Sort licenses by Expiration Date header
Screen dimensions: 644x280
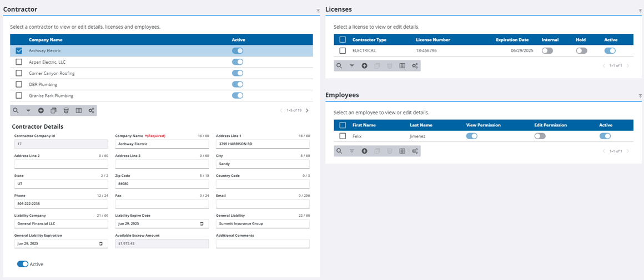pos(512,40)
